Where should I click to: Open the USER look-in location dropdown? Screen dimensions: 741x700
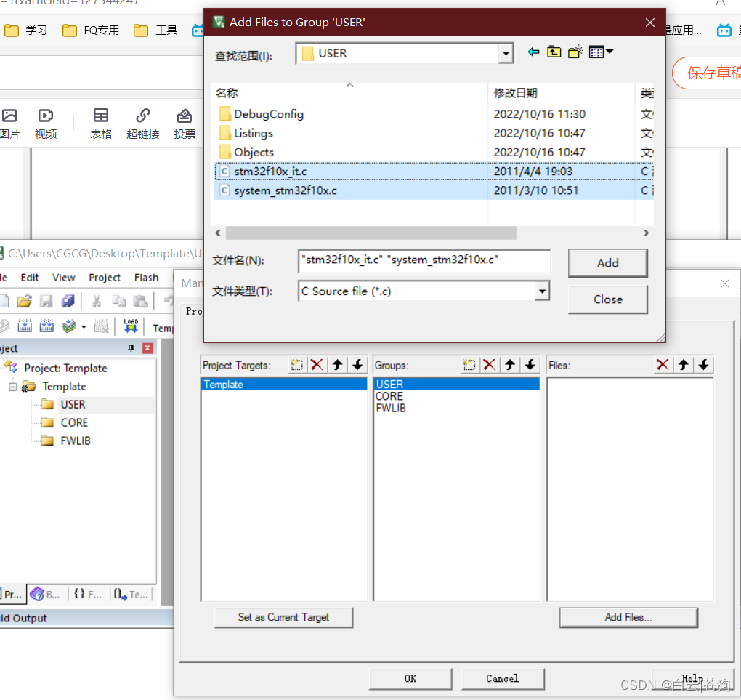pos(506,54)
